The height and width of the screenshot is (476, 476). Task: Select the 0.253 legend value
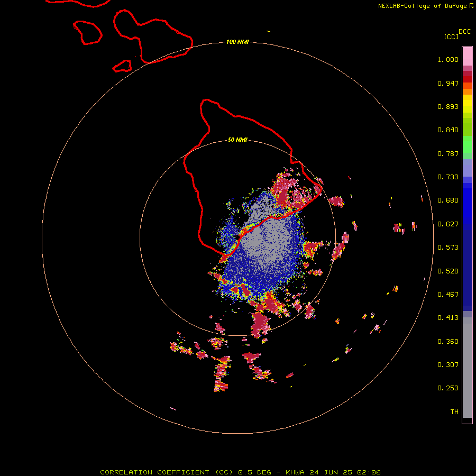click(x=448, y=388)
